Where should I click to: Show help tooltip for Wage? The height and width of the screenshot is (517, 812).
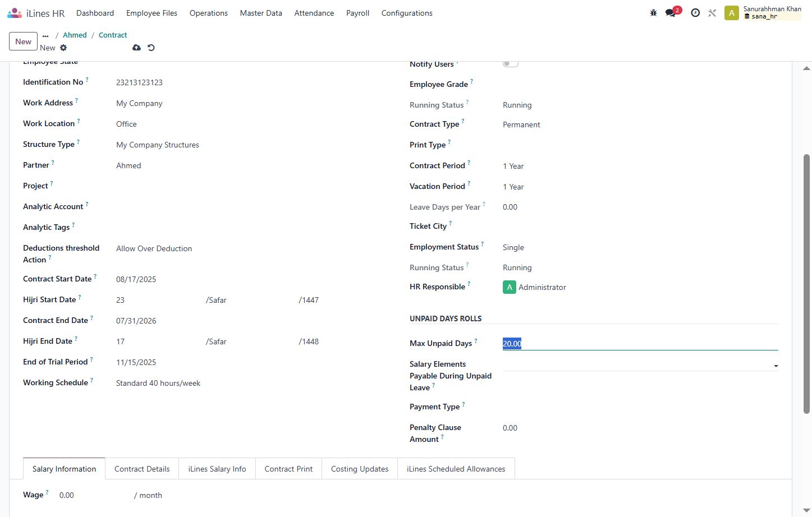(47, 492)
